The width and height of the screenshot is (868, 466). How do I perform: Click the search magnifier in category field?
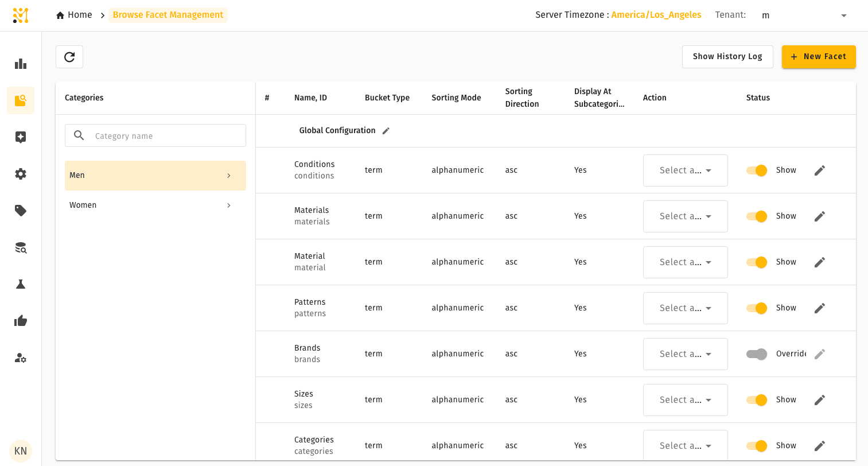[x=79, y=135]
